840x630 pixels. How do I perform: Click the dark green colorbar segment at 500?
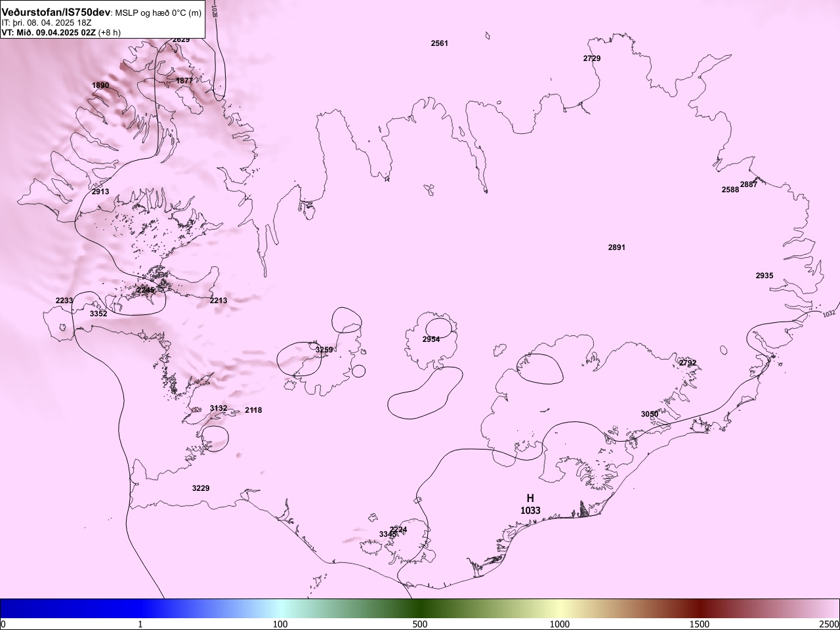point(420,608)
